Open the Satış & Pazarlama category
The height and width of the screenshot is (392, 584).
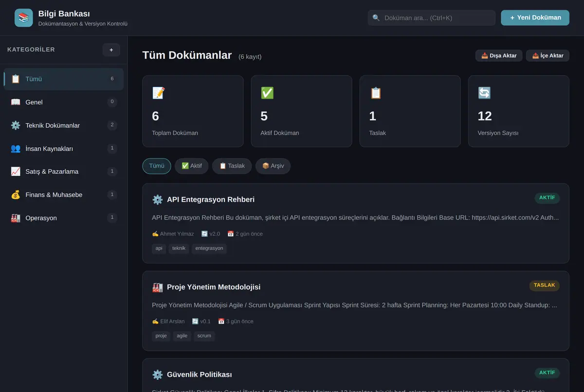[x=64, y=172]
